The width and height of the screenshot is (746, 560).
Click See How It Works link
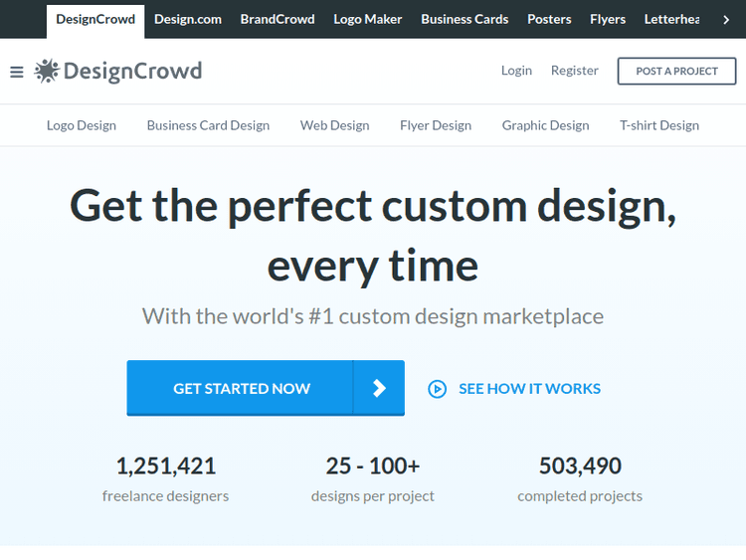coord(529,389)
